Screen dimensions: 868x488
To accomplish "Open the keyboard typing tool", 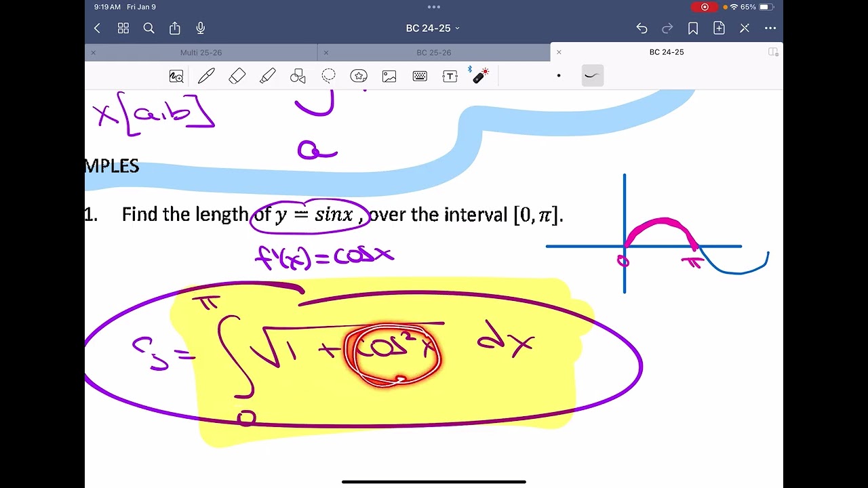I will point(420,76).
